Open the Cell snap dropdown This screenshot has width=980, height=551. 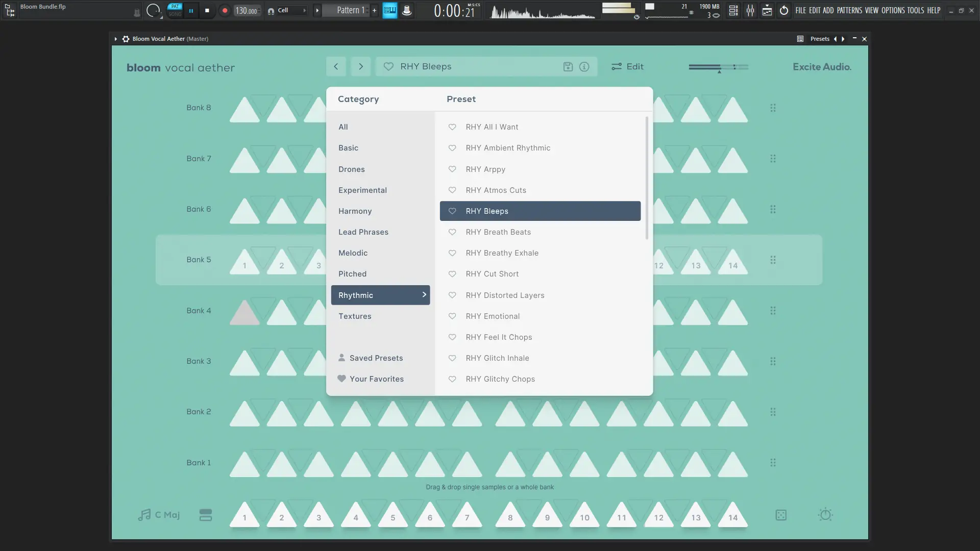[288, 10]
